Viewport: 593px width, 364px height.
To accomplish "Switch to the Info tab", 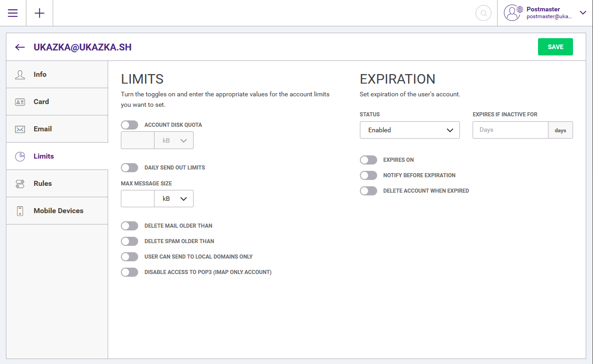I will [40, 75].
